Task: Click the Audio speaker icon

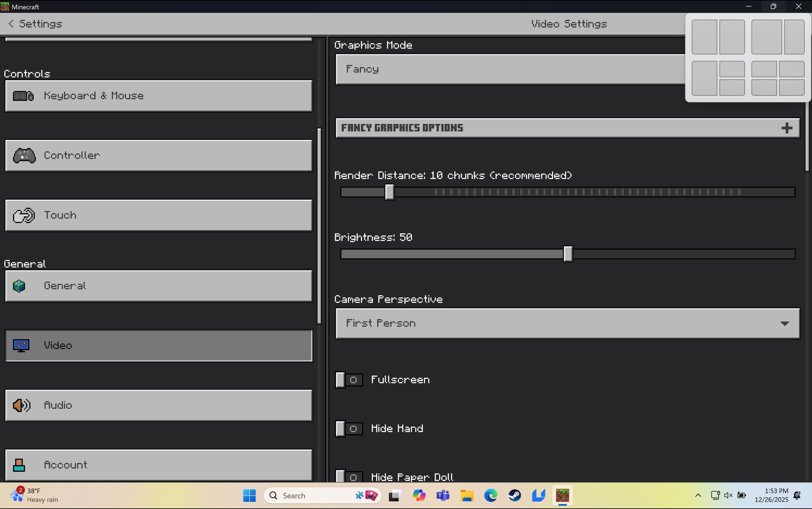Action: pos(22,405)
